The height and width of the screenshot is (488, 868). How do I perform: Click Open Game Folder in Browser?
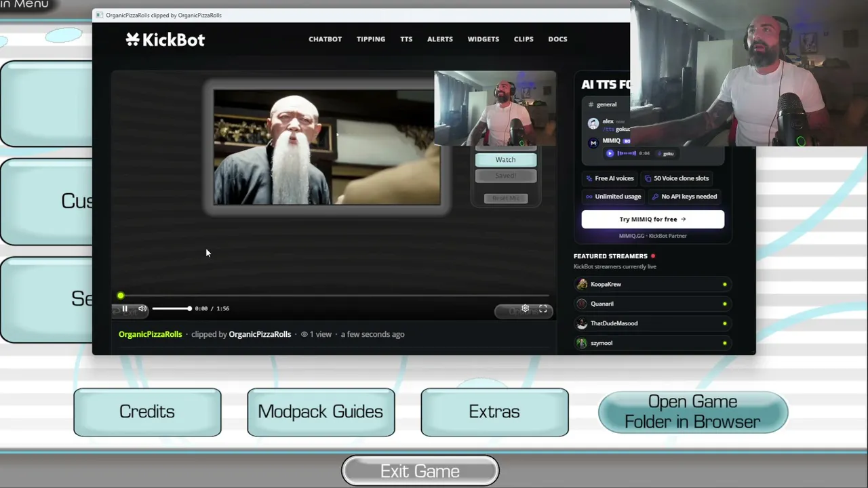[692, 412]
